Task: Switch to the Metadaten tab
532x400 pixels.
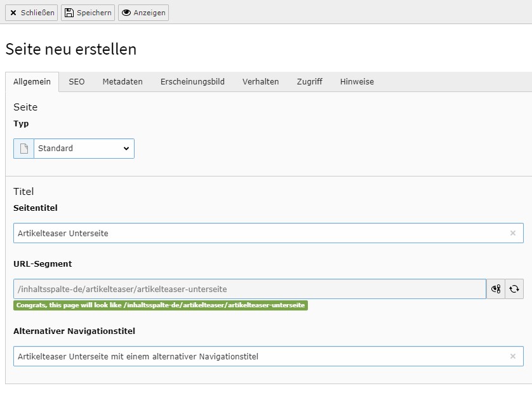Action: [123, 82]
